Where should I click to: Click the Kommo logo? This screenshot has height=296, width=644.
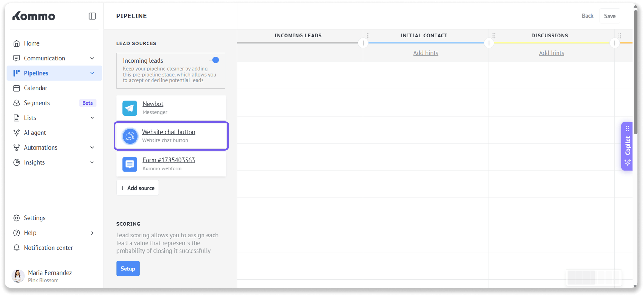click(x=34, y=16)
